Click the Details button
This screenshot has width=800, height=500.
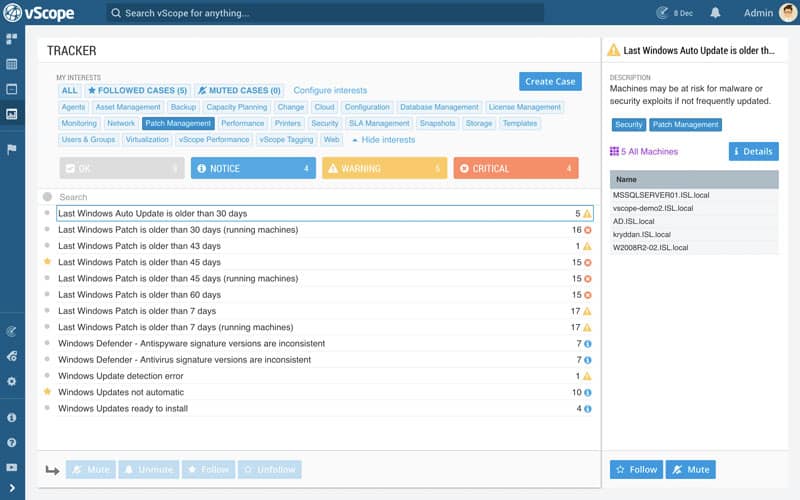coord(754,152)
